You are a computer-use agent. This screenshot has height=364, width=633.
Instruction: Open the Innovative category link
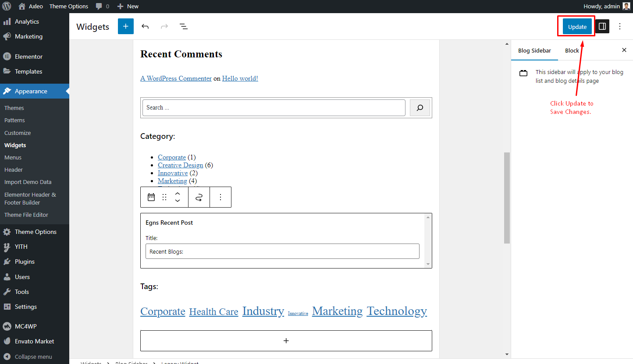(x=173, y=173)
